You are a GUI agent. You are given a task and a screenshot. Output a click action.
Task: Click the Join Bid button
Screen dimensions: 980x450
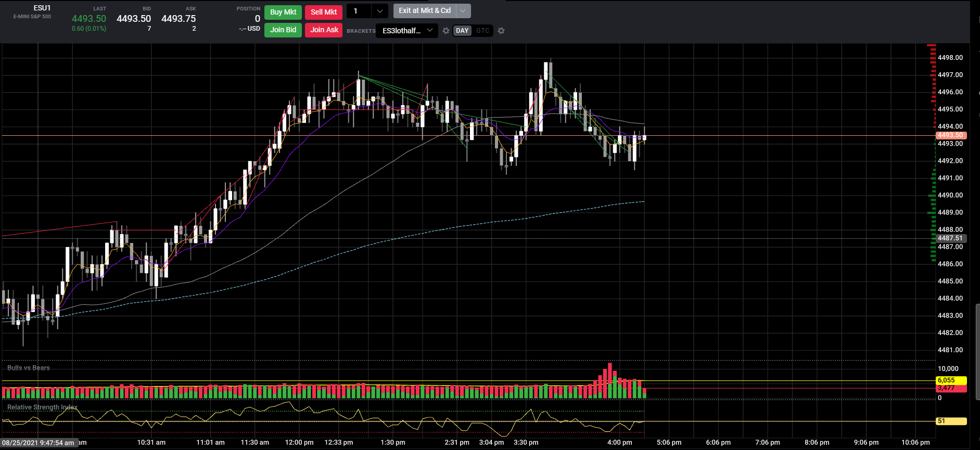click(x=283, y=30)
